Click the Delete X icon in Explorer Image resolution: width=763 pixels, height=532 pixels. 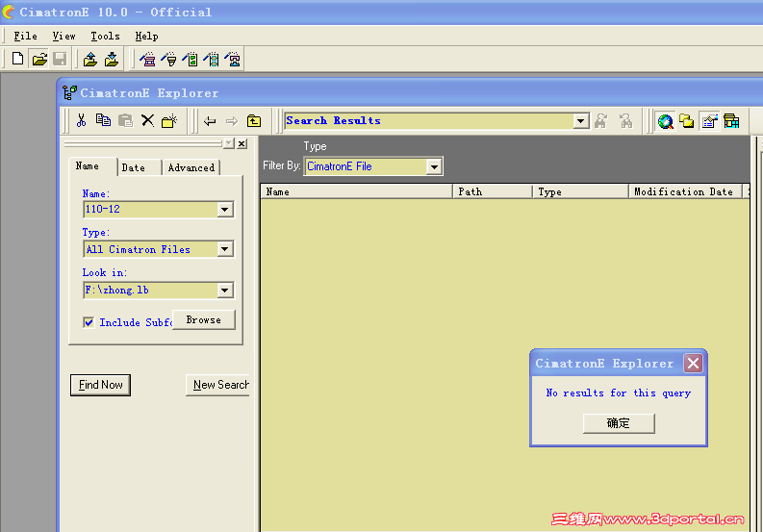[x=147, y=120]
